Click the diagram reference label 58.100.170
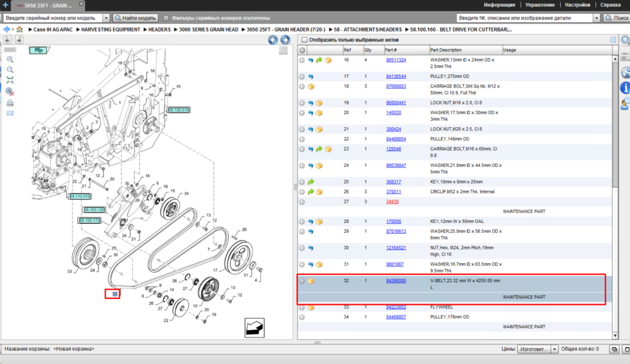This screenshot has width=630, height=364. tap(89, 220)
